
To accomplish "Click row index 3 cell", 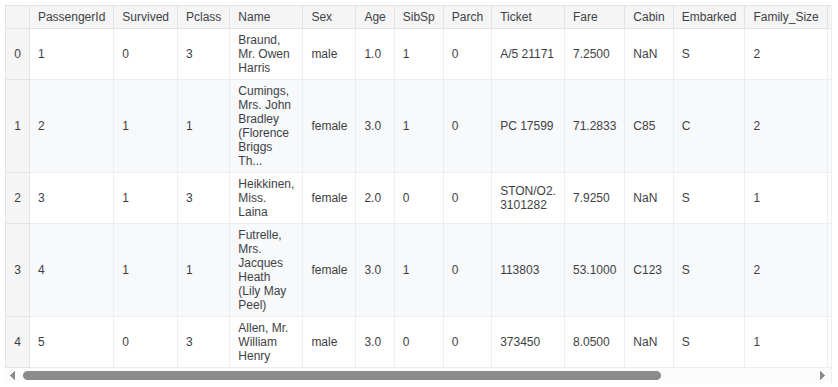I will [18, 270].
